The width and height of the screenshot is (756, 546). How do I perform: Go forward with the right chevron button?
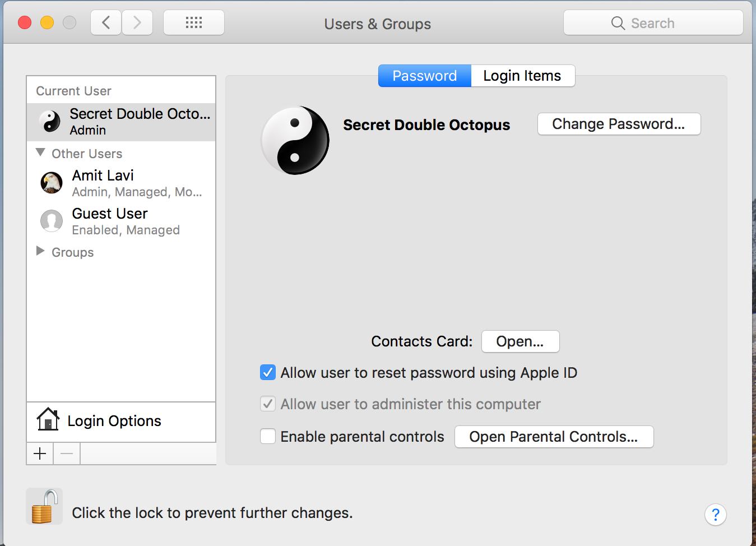click(137, 23)
